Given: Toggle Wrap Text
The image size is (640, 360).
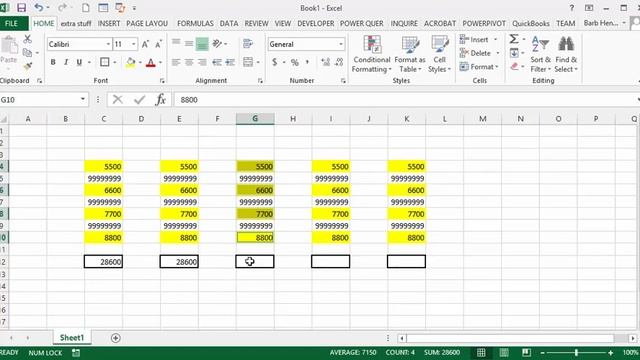Looking at the screenshot, I should coord(247,44).
